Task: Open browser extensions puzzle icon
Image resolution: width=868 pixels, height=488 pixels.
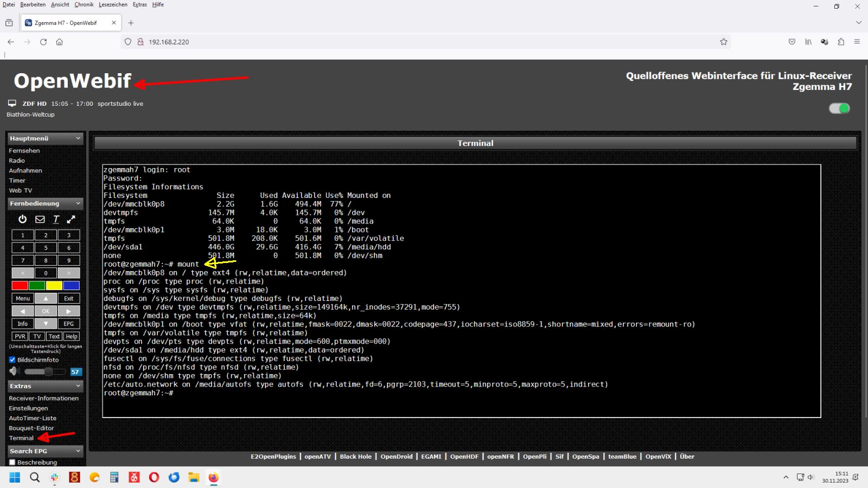Action: pos(841,42)
